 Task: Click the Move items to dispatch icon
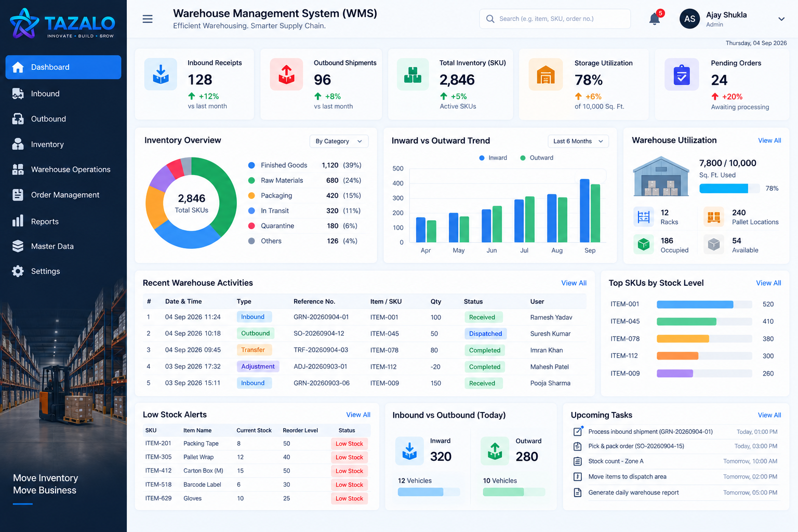[x=577, y=476]
